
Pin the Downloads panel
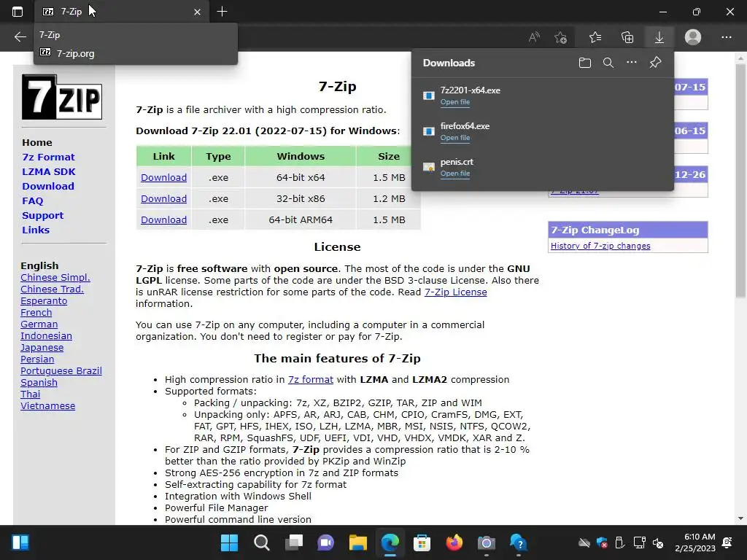pyautogui.click(x=656, y=63)
